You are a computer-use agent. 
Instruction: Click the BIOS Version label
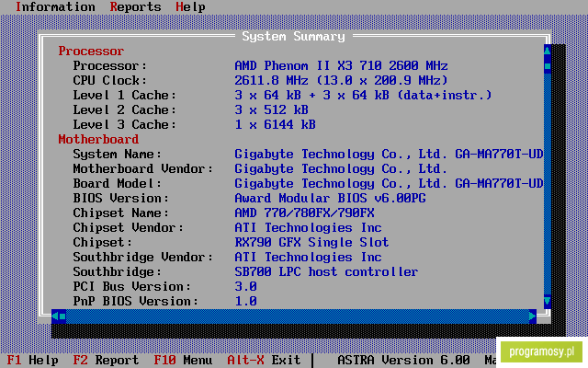[x=120, y=198]
